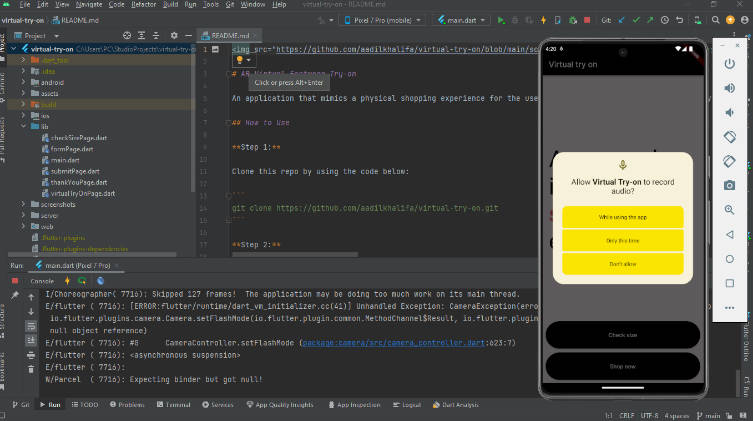This screenshot has height=421, width=753.
Task: Tap emulator Overview square button
Action: pos(729,283)
